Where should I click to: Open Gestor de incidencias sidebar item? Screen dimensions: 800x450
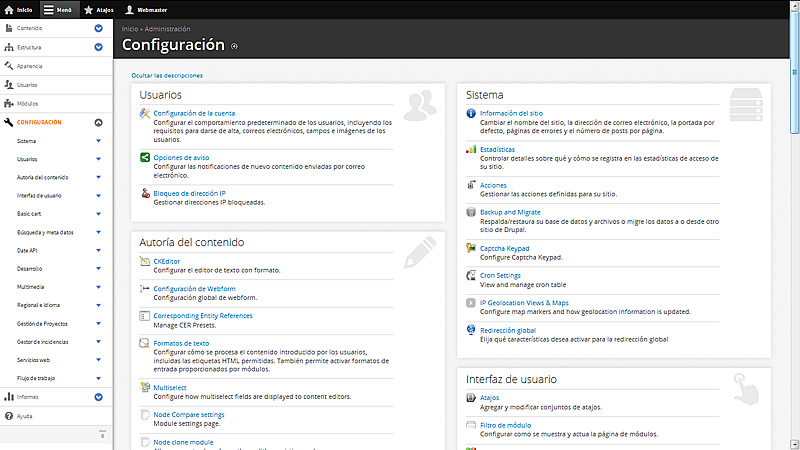[x=42, y=342]
